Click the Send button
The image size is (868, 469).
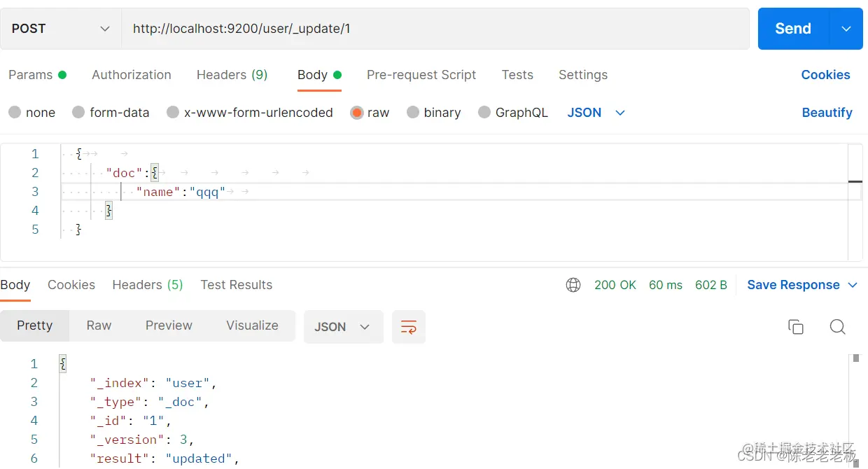click(x=793, y=29)
